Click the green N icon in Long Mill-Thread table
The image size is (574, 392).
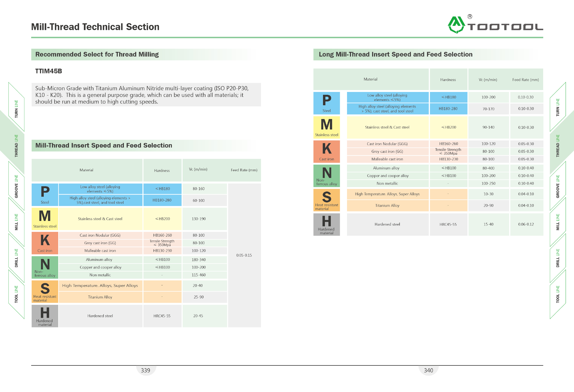(327, 176)
